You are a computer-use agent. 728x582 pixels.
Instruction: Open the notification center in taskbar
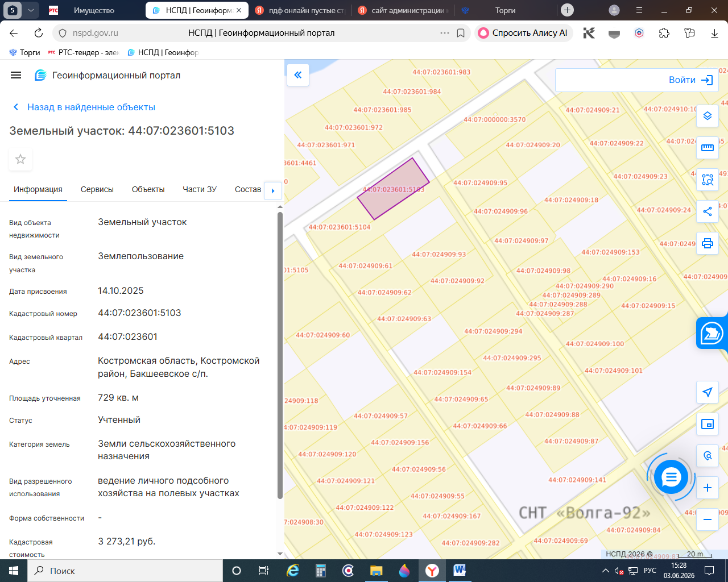pyautogui.click(x=709, y=571)
